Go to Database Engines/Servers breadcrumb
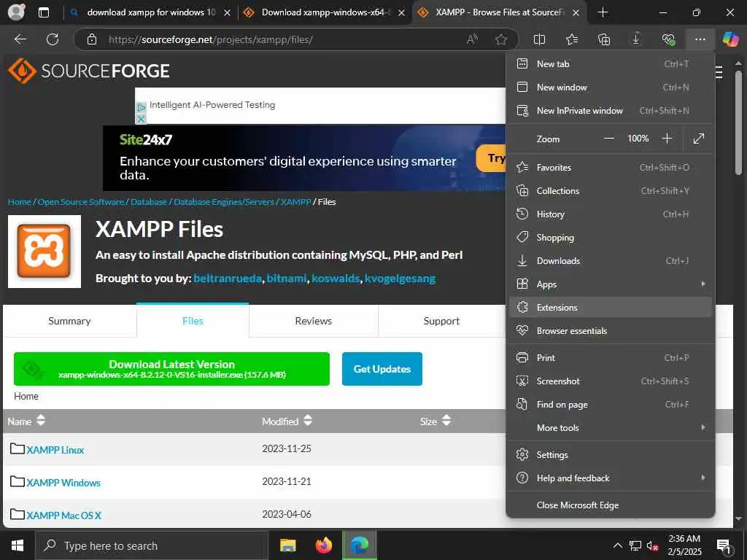This screenshot has height=560, width=747. pos(224,202)
